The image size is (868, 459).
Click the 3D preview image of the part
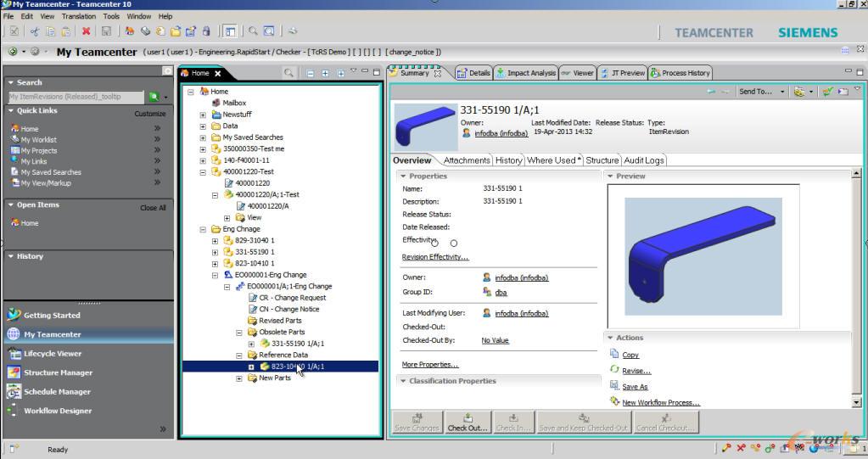[703, 256]
